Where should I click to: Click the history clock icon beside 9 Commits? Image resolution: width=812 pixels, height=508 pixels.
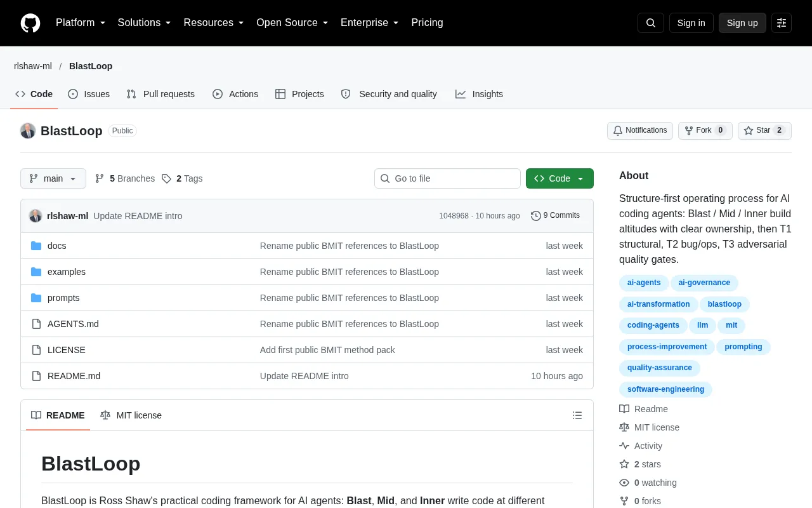(536, 216)
